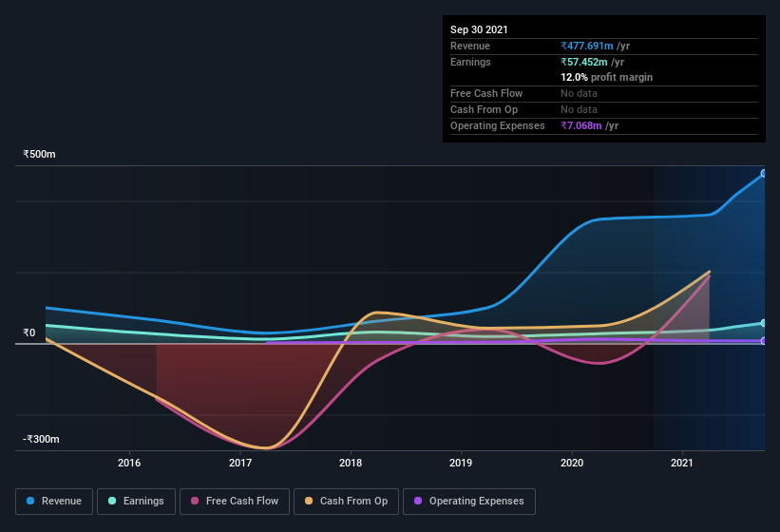The image size is (780, 532).
Task: Toggle the Revenue legend button
Action: tap(54, 502)
